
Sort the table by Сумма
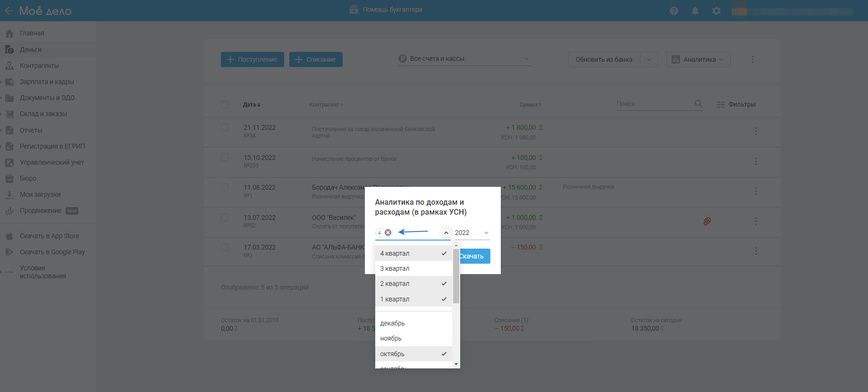click(531, 105)
